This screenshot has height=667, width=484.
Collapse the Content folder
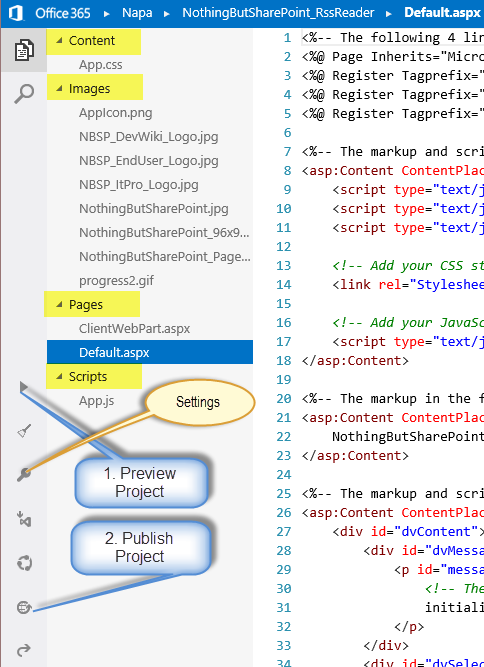60,40
